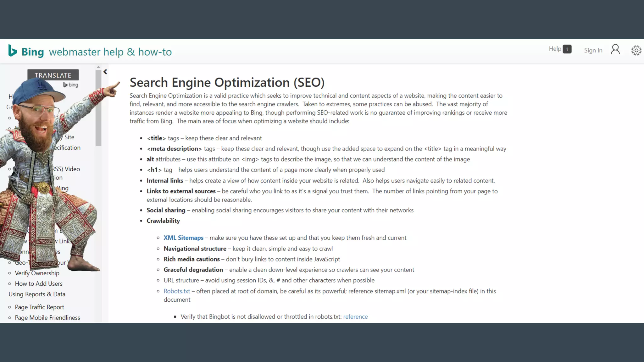This screenshot has height=362, width=644.
Task: Click the webmaster help & how-to title
Action: [x=110, y=52]
